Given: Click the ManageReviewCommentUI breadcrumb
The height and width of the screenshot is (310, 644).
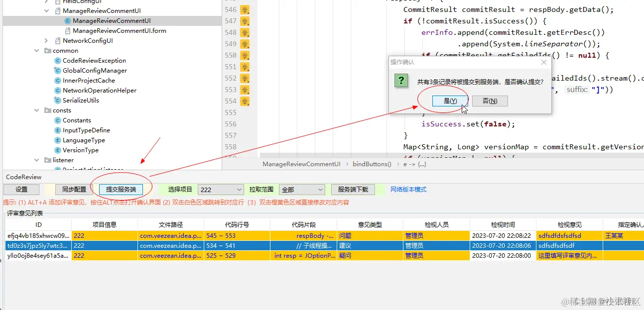Looking at the screenshot, I should [301, 164].
